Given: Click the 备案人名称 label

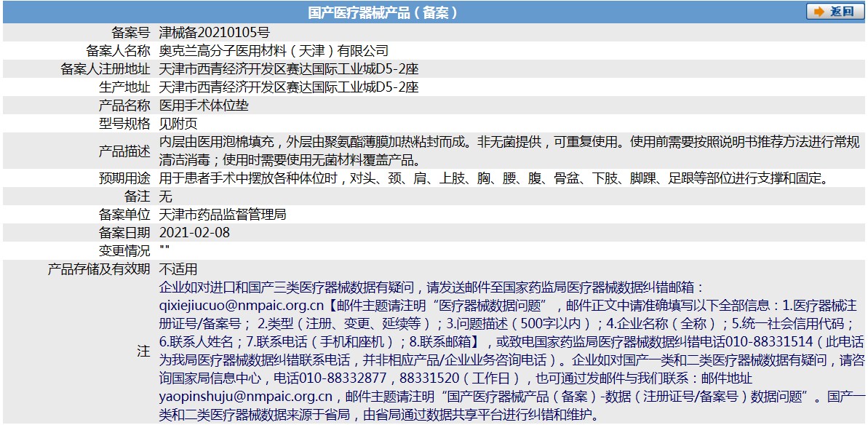Looking at the screenshot, I should click(118, 50).
